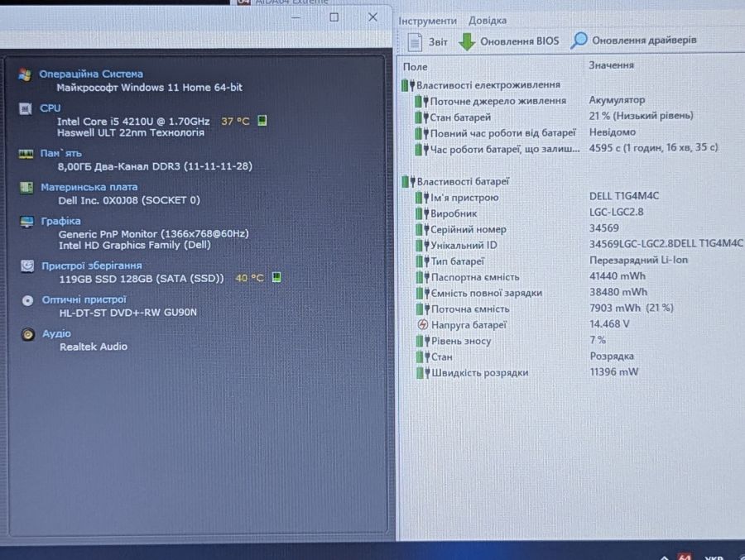Open the Довідка menu
This screenshot has width=745, height=560.
click(487, 21)
